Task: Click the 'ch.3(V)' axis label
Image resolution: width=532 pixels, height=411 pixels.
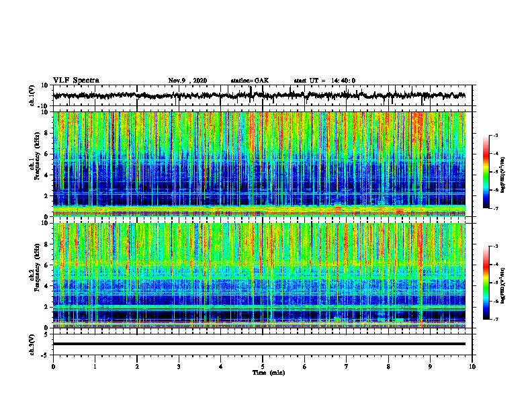Action: pos(32,345)
